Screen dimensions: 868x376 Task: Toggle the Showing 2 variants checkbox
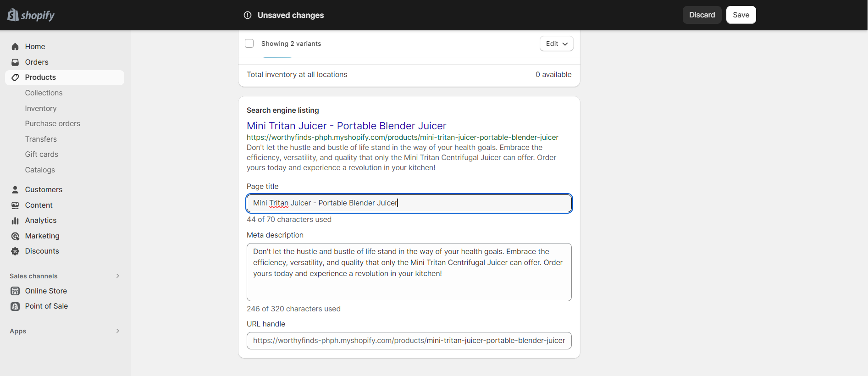249,44
